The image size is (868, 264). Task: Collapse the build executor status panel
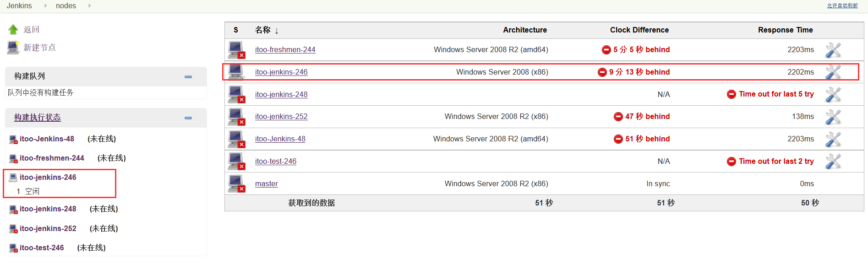(x=188, y=118)
